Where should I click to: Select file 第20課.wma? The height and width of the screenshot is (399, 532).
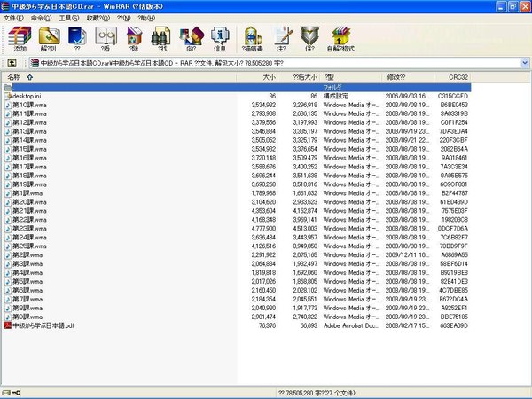coord(29,202)
